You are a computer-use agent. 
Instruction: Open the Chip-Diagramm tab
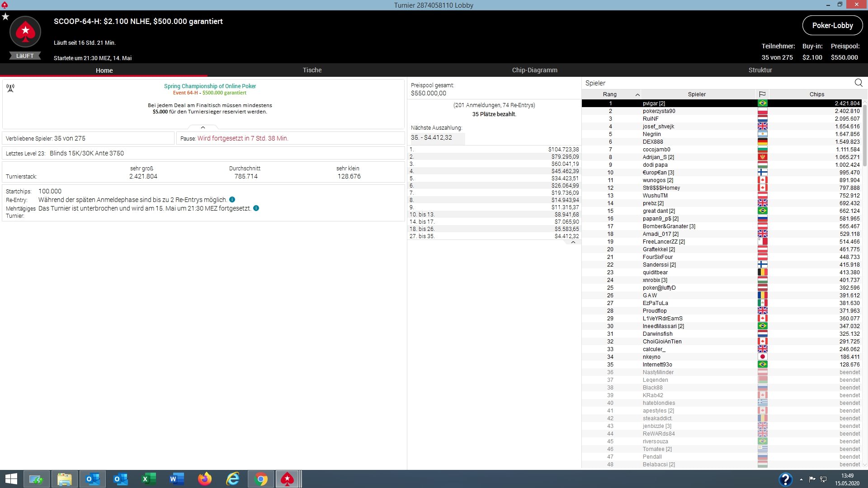(x=534, y=70)
